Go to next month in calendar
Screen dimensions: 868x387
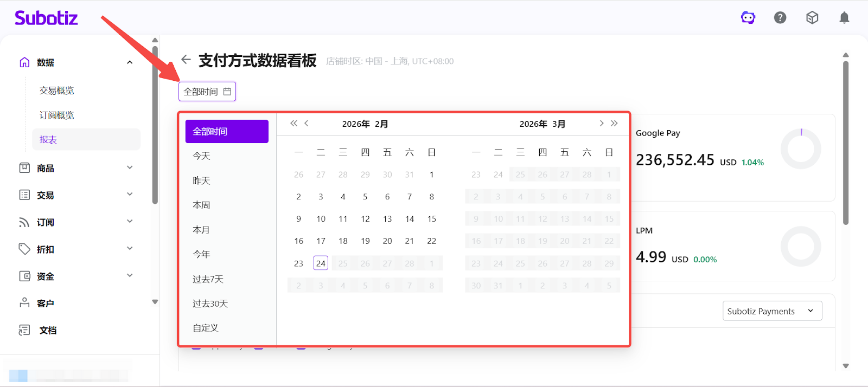pyautogui.click(x=601, y=124)
